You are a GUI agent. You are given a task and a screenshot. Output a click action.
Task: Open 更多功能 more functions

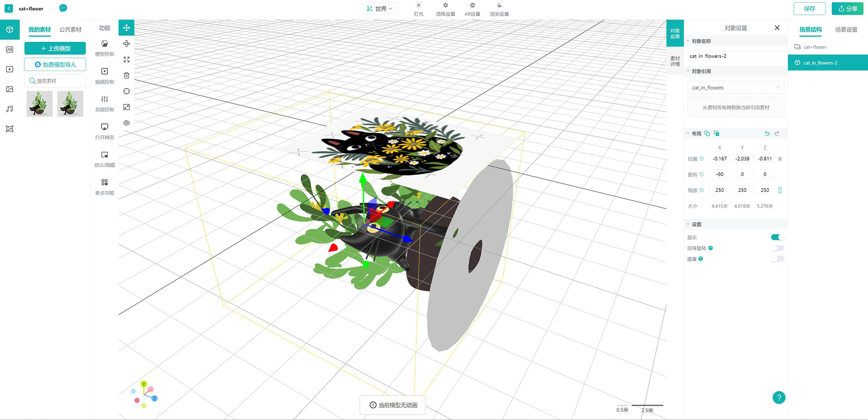[104, 186]
